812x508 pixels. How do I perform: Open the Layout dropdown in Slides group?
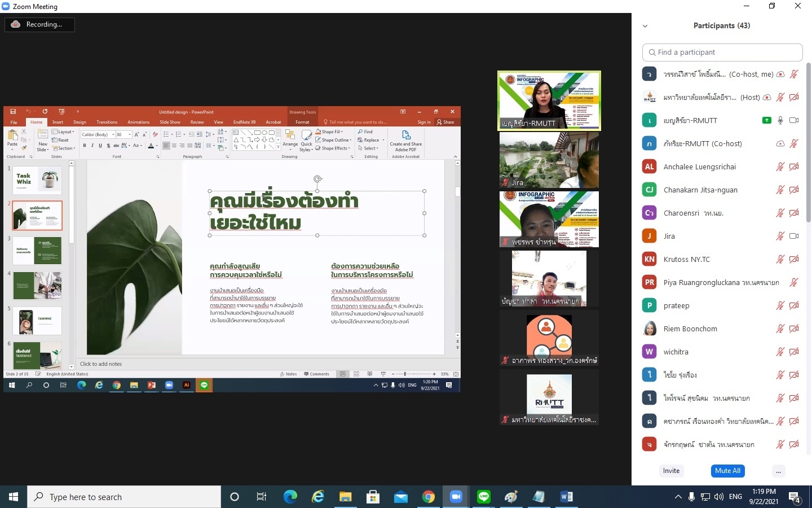tap(64, 132)
